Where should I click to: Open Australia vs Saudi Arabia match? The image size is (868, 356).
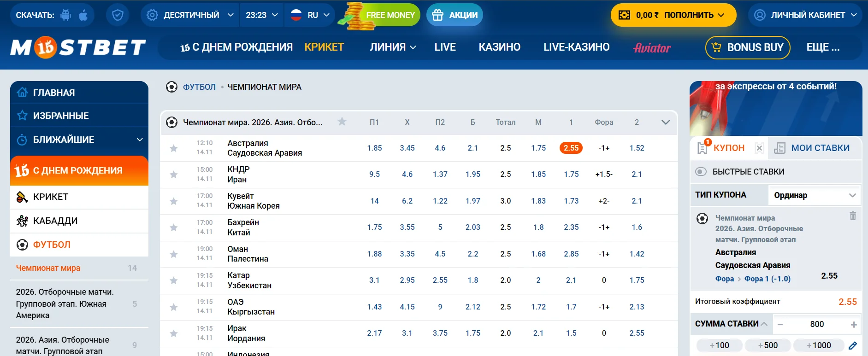pyautogui.click(x=265, y=148)
